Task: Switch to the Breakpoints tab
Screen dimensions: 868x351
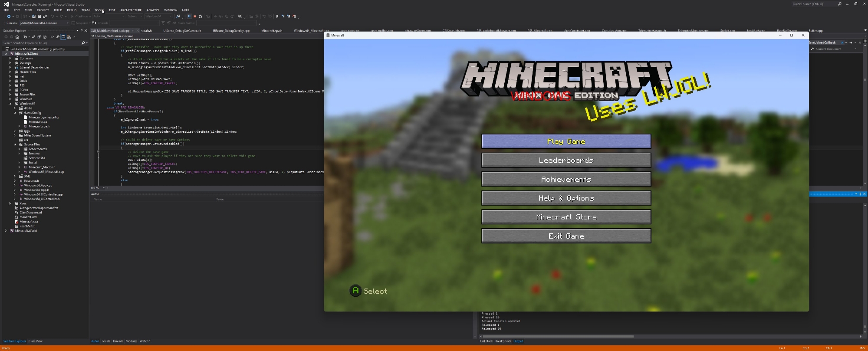Action: pyautogui.click(x=503, y=341)
